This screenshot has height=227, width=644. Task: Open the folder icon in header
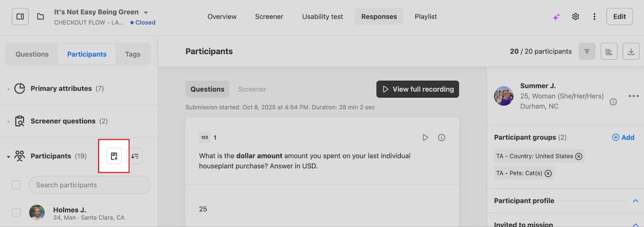40,17
